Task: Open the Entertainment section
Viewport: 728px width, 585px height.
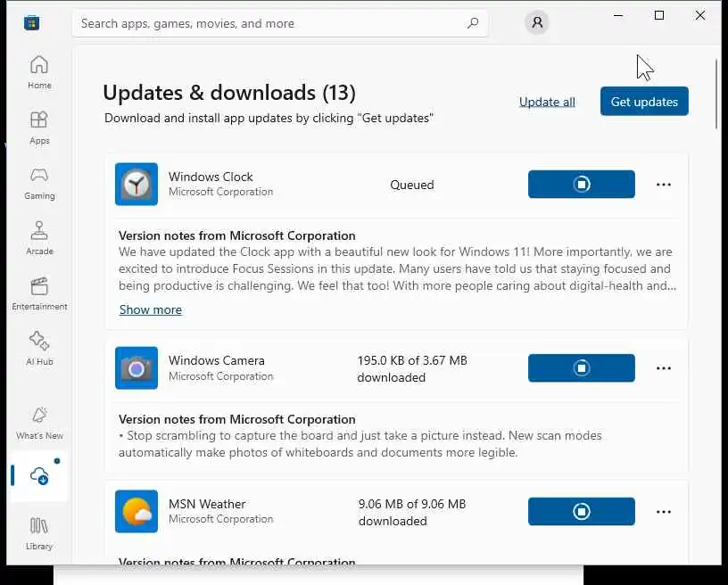Action: point(39,293)
